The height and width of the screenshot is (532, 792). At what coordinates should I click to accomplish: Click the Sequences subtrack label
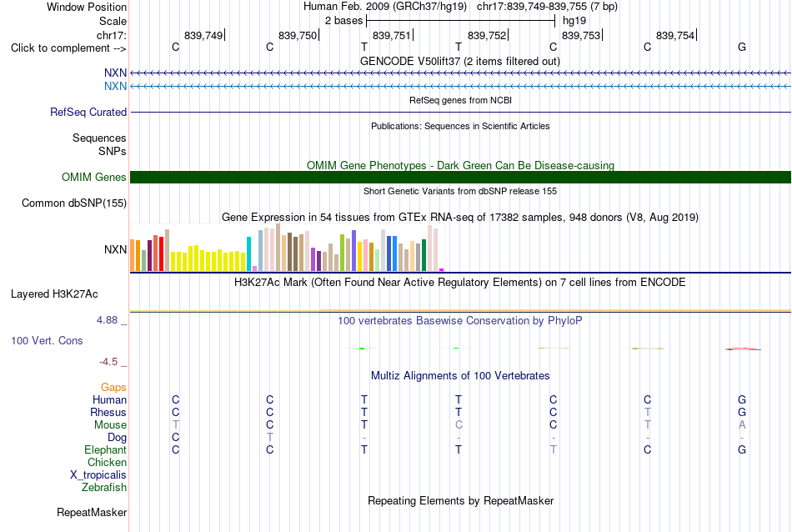click(x=99, y=138)
